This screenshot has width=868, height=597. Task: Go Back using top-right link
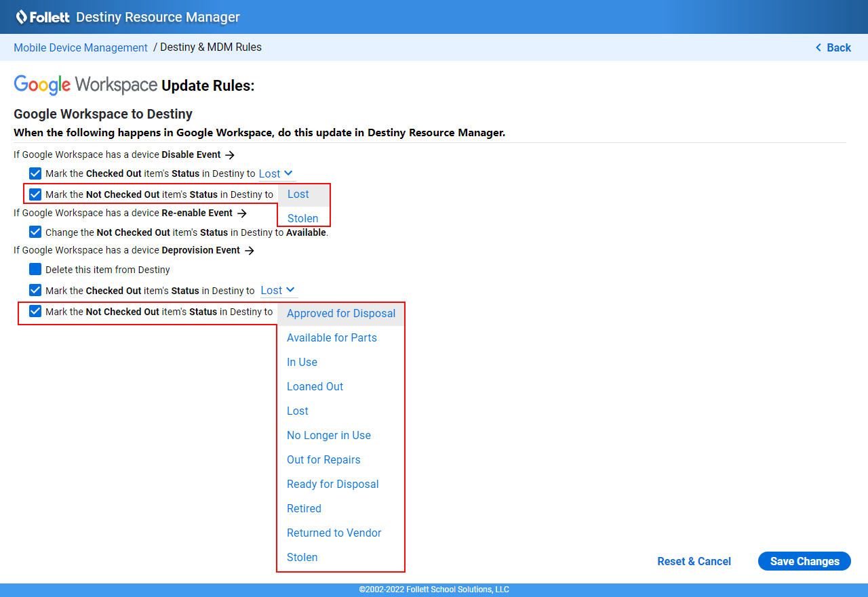click(833, 47)
